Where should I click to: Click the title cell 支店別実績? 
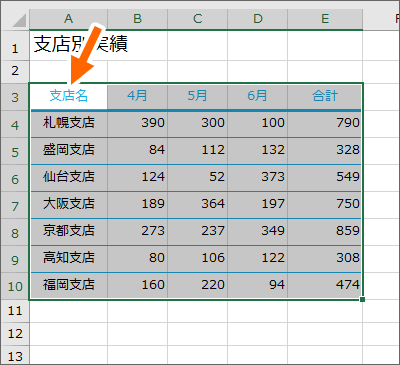pos(68,45)
